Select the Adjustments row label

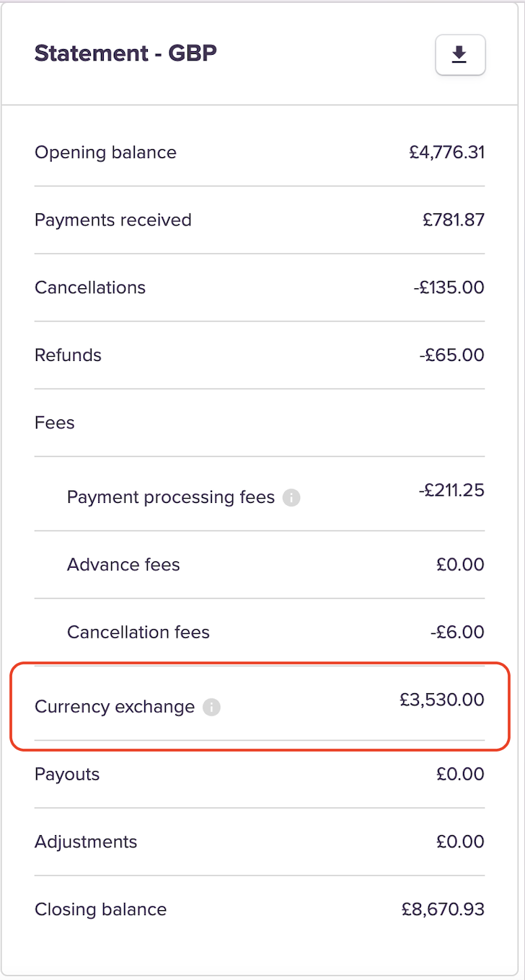tap(86, 842)
